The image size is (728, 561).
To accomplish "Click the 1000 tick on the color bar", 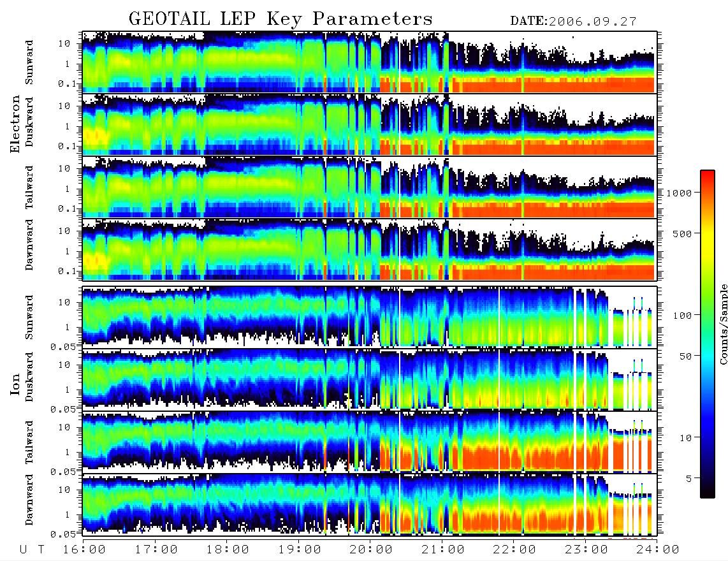I will pos(680,193).
